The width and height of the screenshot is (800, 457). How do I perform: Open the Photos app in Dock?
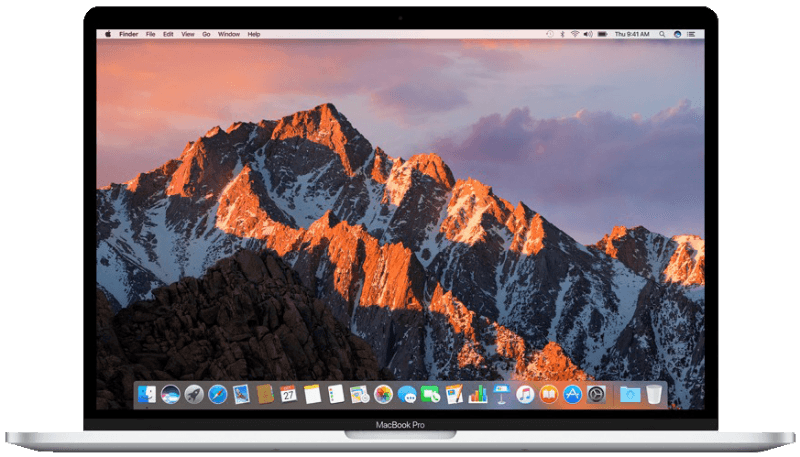coord(383,395)
